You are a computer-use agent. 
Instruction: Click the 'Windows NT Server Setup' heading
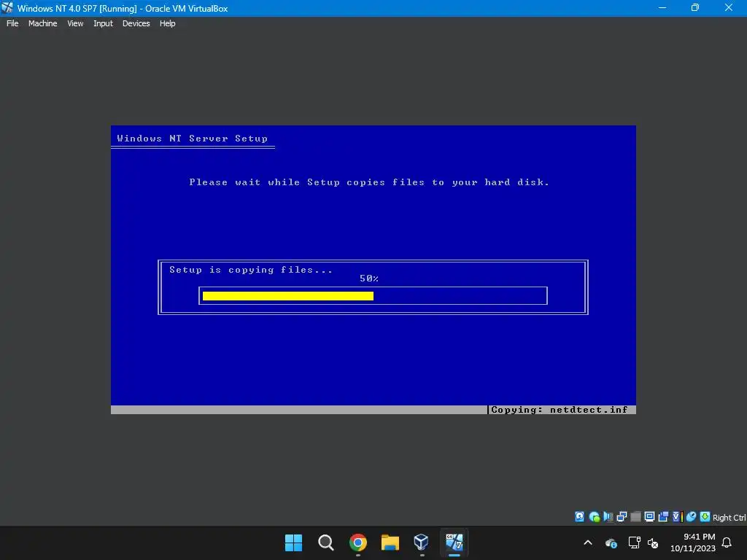point(192,139)
